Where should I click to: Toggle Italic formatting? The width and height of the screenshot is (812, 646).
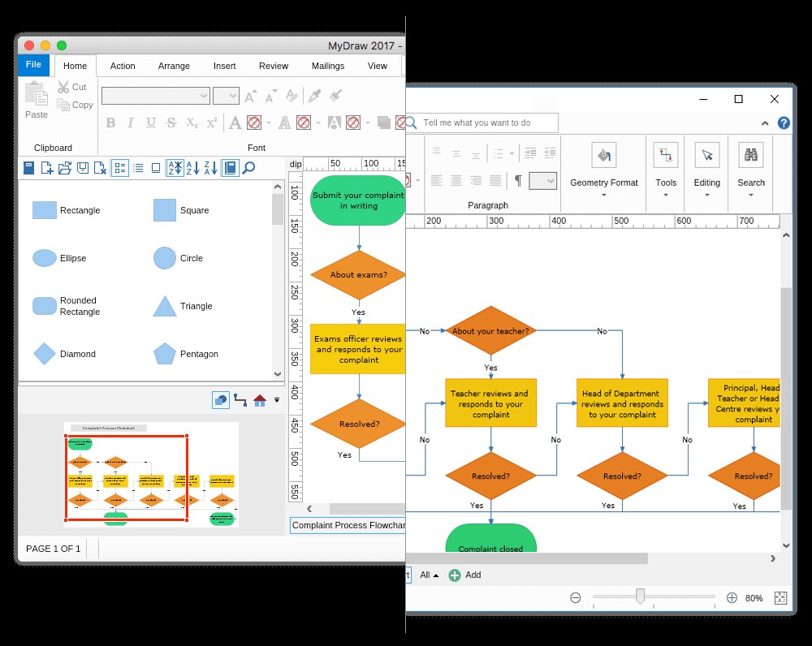131,123
